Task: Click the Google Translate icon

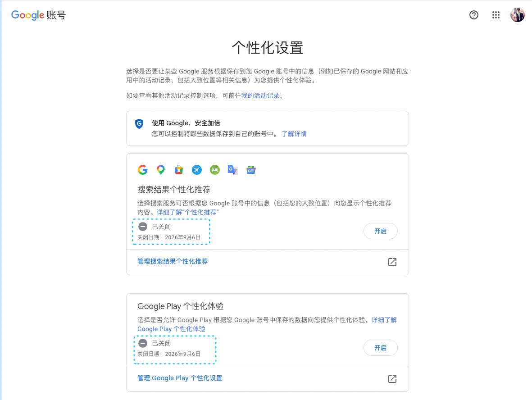Action: [x=233, y=170]
